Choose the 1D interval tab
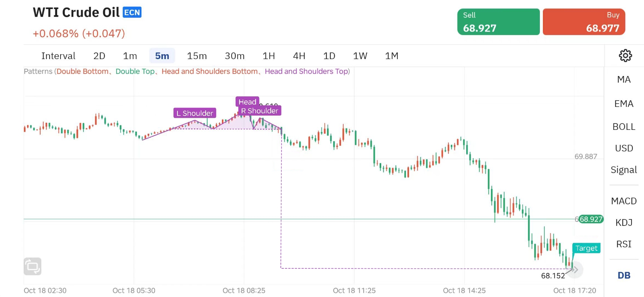Viewport: 644px width, 297px height. pos(329,56)
